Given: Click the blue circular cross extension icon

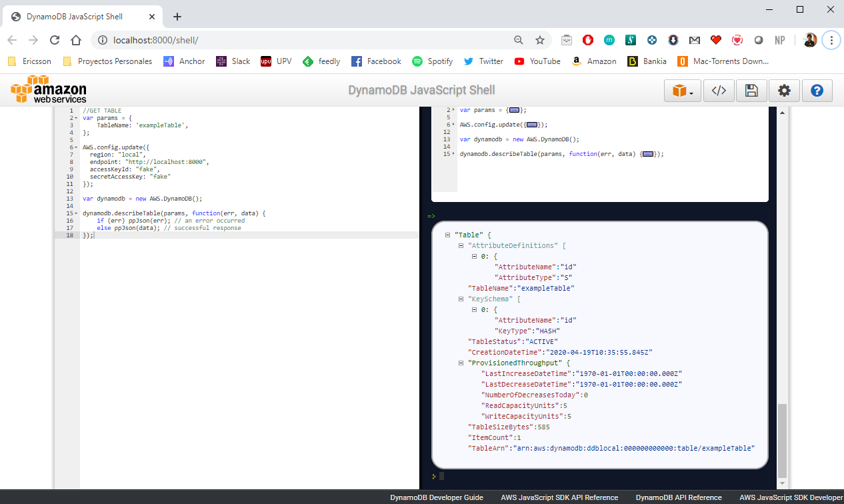Looking at the screenshot, I should [x=652, y=40].
